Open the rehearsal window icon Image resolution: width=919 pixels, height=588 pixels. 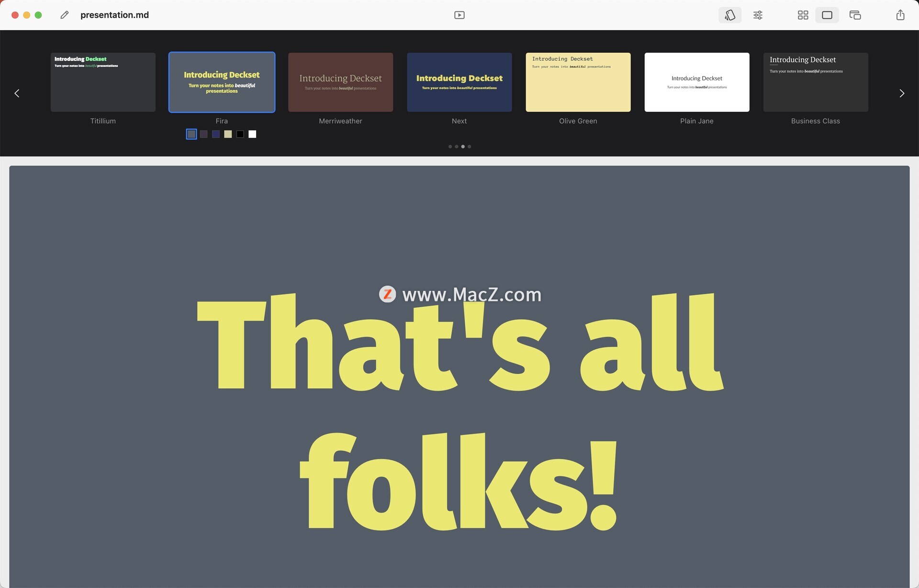(855, 15)
